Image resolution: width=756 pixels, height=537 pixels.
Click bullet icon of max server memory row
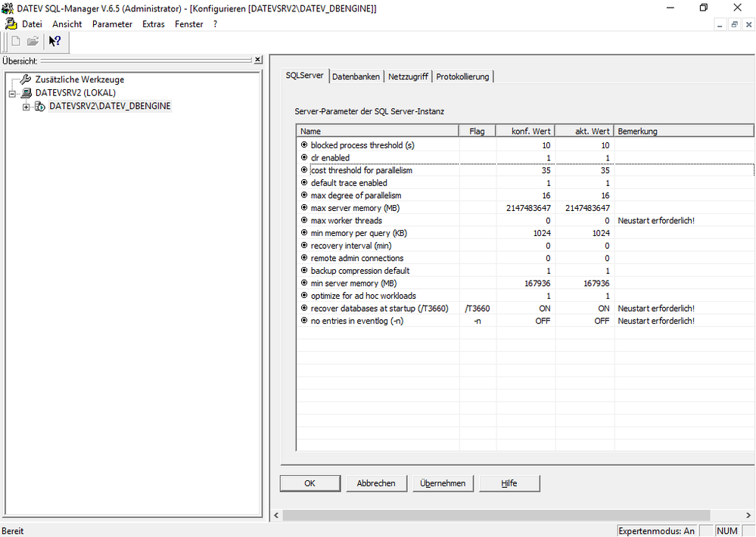pos(304,207)
